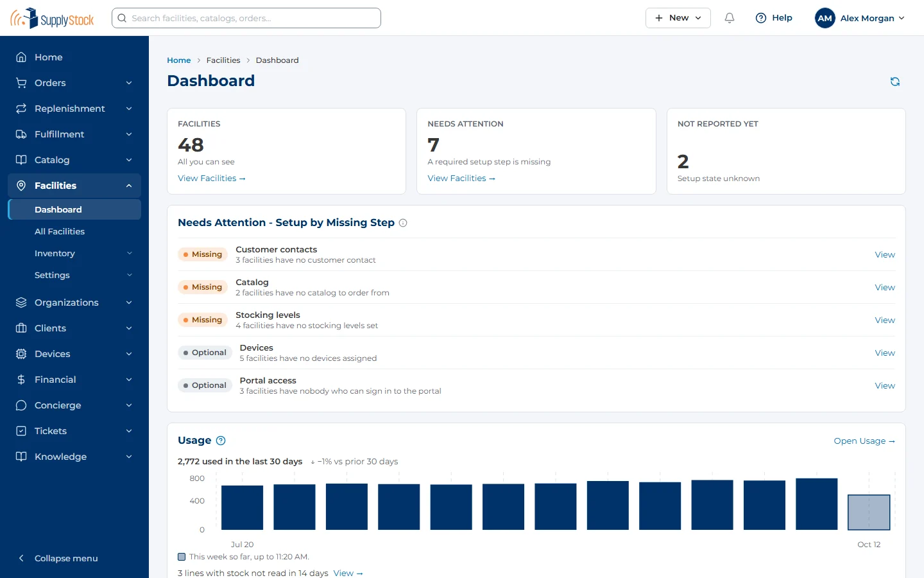Click the Home house icon in sidebar
The height and width of the screenshot is (578, 924).
(21, 57)
